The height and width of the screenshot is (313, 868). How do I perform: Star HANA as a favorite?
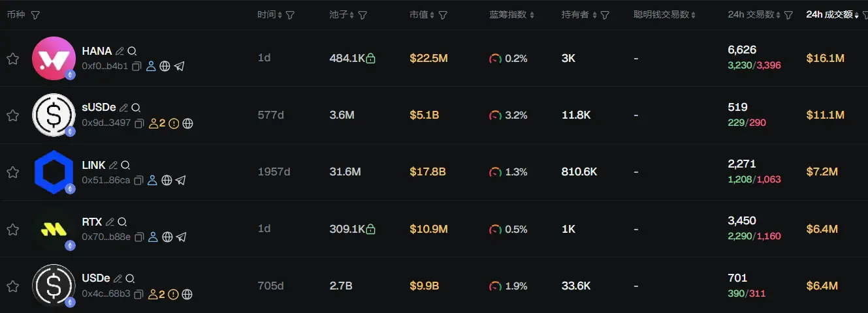pyautogui.click(x=12, y=59)
